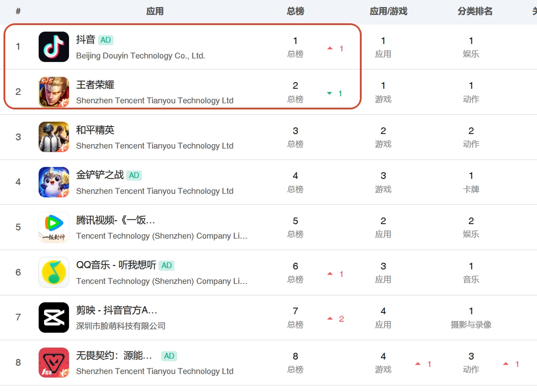Click 应用 rank 3 cell in QQ音乐 row
The width and height of the screenshot is (537, 392).
pyautogui.click(x=383, y=272)
